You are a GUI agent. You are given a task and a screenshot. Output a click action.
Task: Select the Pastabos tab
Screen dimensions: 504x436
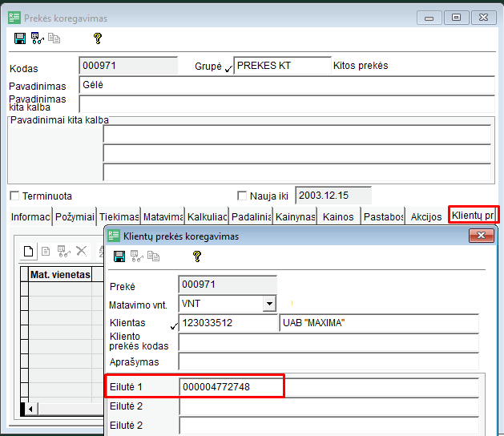pos(381,216)
